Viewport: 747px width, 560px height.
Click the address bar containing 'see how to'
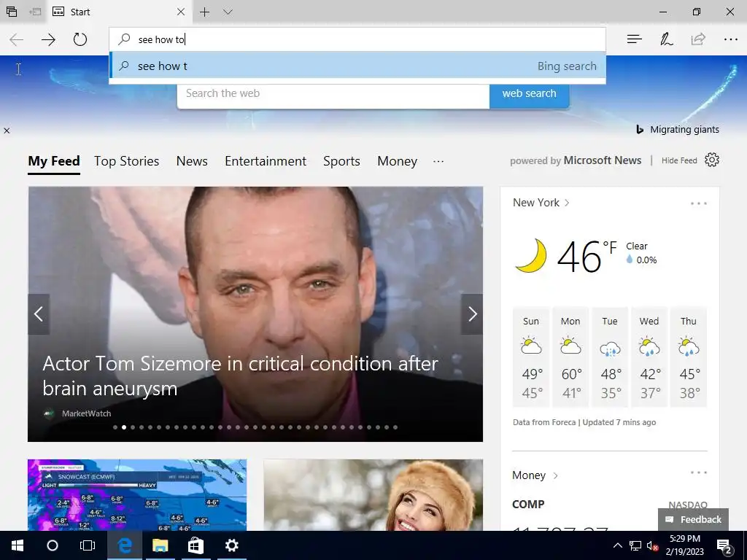click(x=357, y=39)
